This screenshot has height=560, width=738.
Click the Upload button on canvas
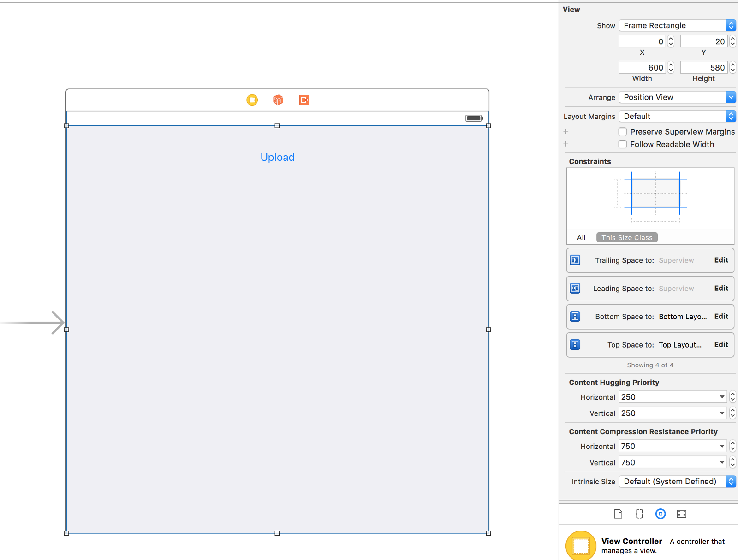(x=278, y=158)
